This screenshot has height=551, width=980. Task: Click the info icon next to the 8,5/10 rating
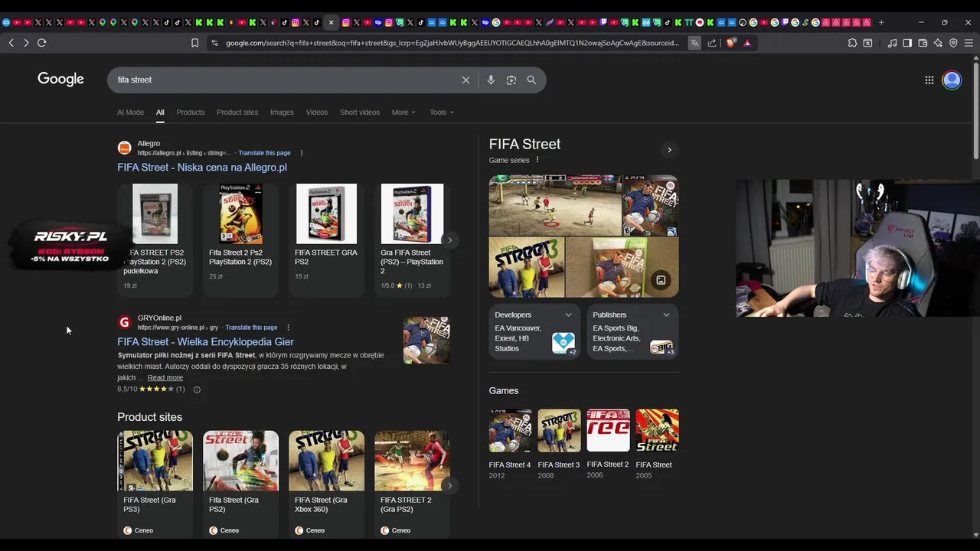click(x=197, y=390)
